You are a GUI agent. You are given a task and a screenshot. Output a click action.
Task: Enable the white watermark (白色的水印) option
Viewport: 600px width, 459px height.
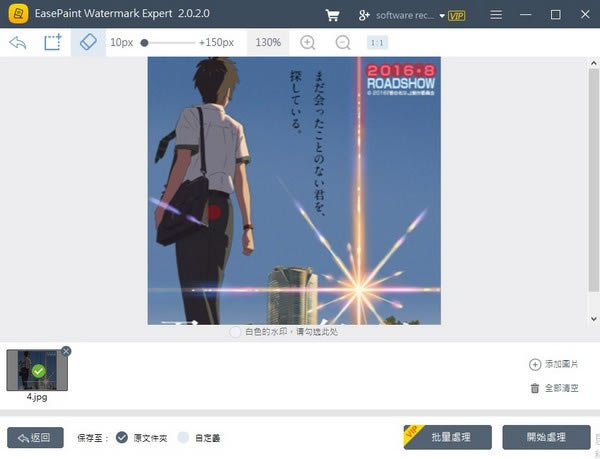(235, 331)
